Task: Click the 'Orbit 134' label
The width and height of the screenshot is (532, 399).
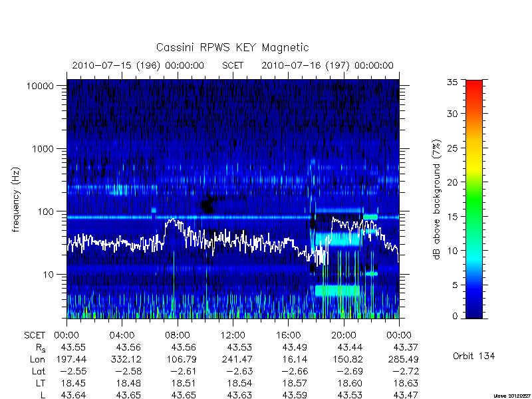Action: 473,356
